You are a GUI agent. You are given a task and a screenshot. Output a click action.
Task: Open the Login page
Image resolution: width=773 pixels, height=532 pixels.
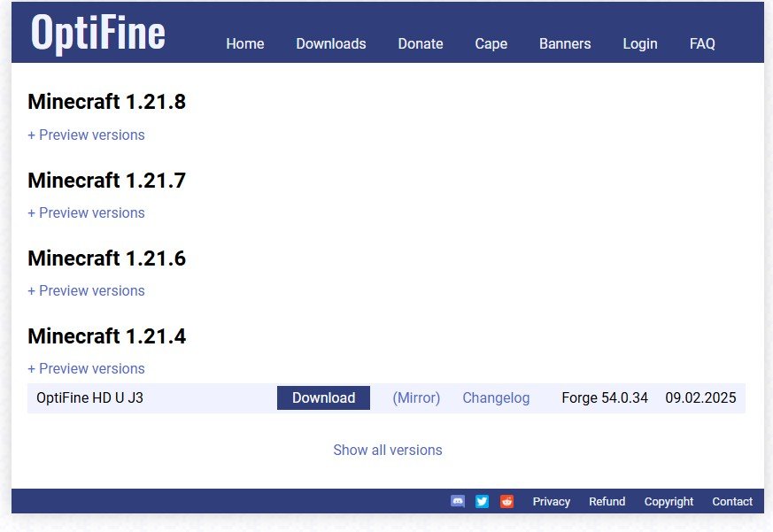pyautogui.click(x=640, y=44)
